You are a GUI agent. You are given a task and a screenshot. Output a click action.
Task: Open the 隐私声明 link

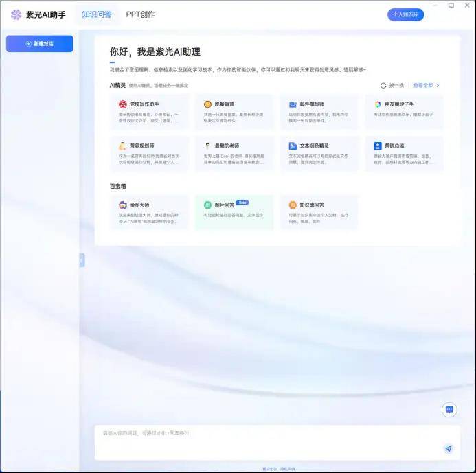(288, 469)
